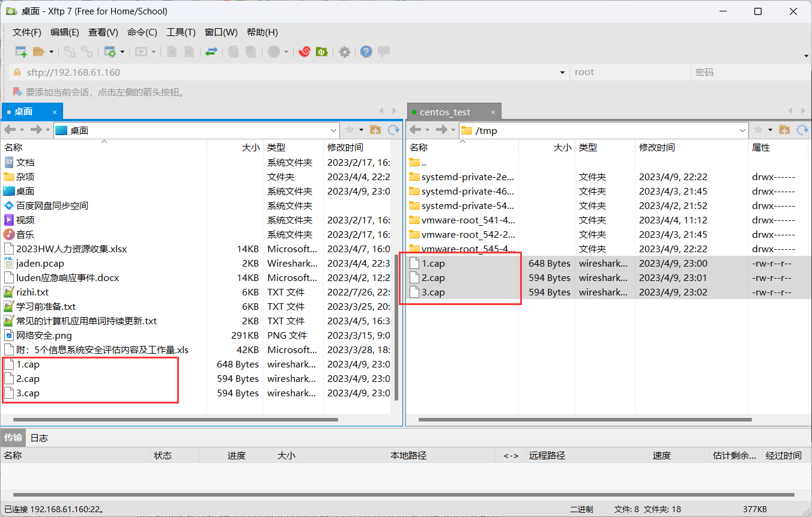Expand the local path 桌面 dropdown
Screen dimensions: 812x517
pyautogui.click(x=334, y=130)
